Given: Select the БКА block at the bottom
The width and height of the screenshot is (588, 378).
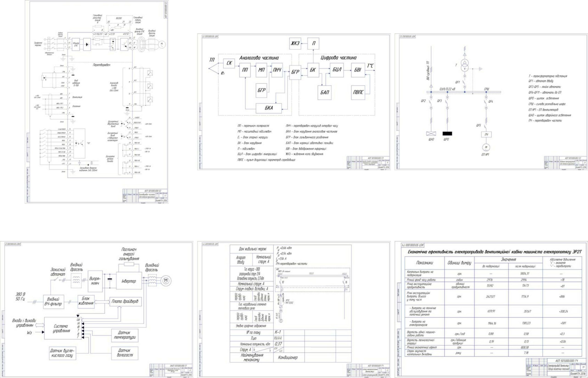Looking at the screenshot, I should (x=269, y=108).
